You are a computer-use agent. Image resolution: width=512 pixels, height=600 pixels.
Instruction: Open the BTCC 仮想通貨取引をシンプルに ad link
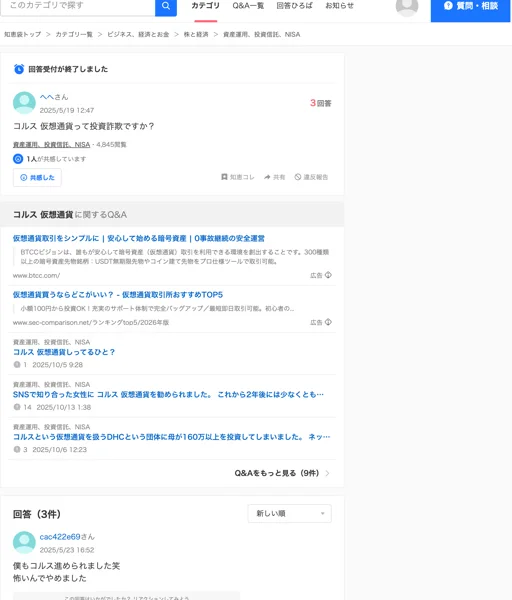click(139, 238)
